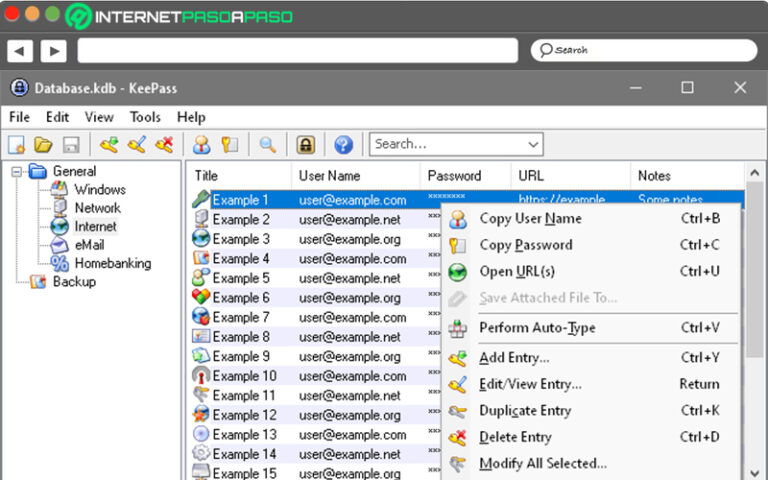This screenshot has height=480, width=768.
Task: Click the browser Back arrow button
Action: (20, 50)
